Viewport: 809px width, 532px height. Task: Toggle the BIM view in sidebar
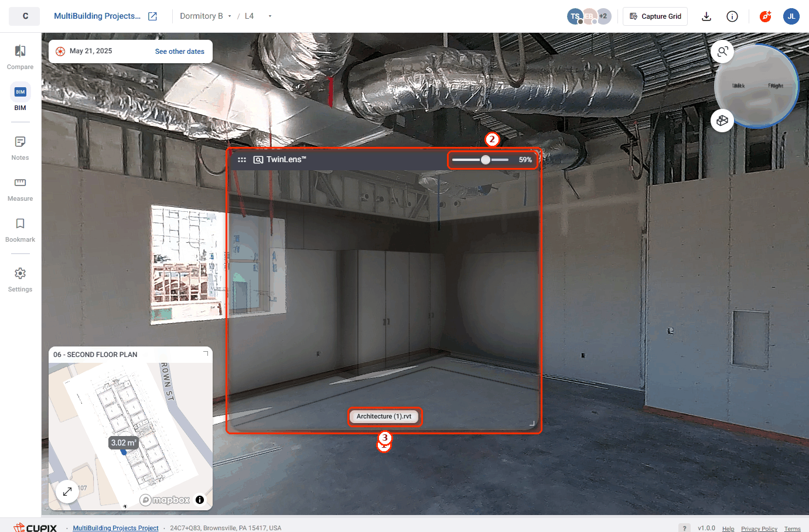coord(20,98)
